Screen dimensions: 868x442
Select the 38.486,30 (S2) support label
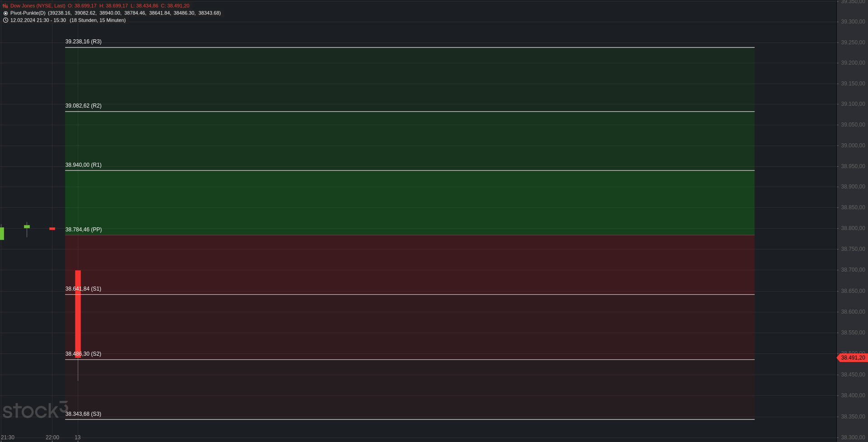(83, 354)
